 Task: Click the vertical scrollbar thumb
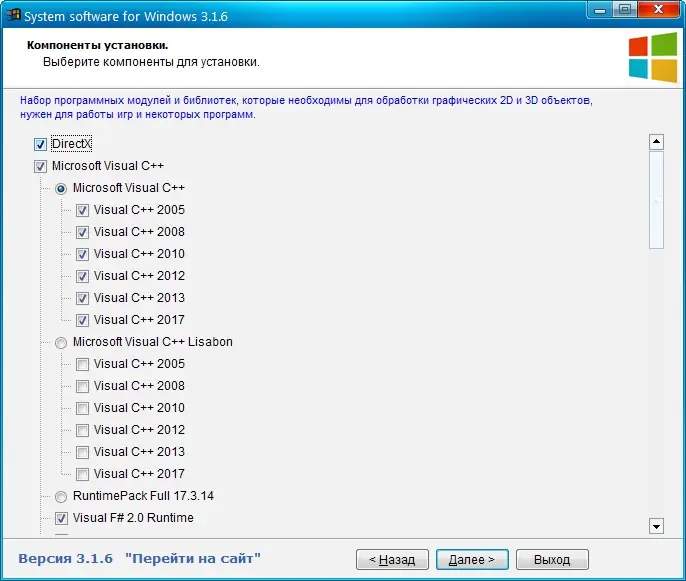click(x=656, y=200)
